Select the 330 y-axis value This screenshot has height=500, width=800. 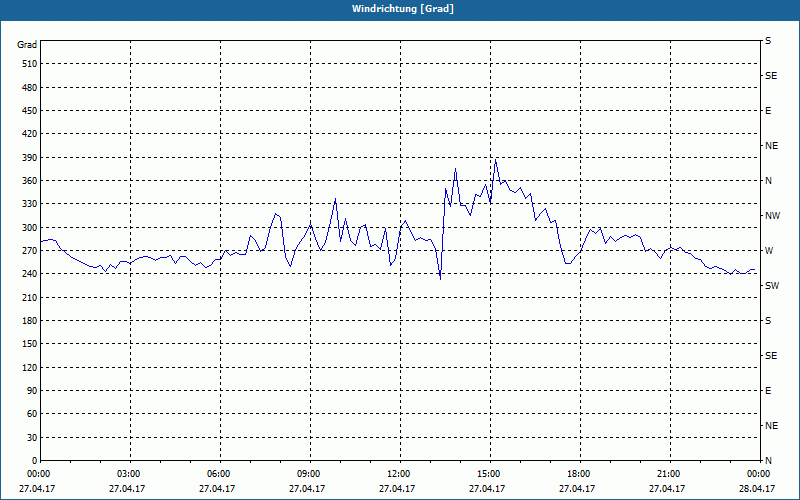pyautogui.click(x=30, y=204)
